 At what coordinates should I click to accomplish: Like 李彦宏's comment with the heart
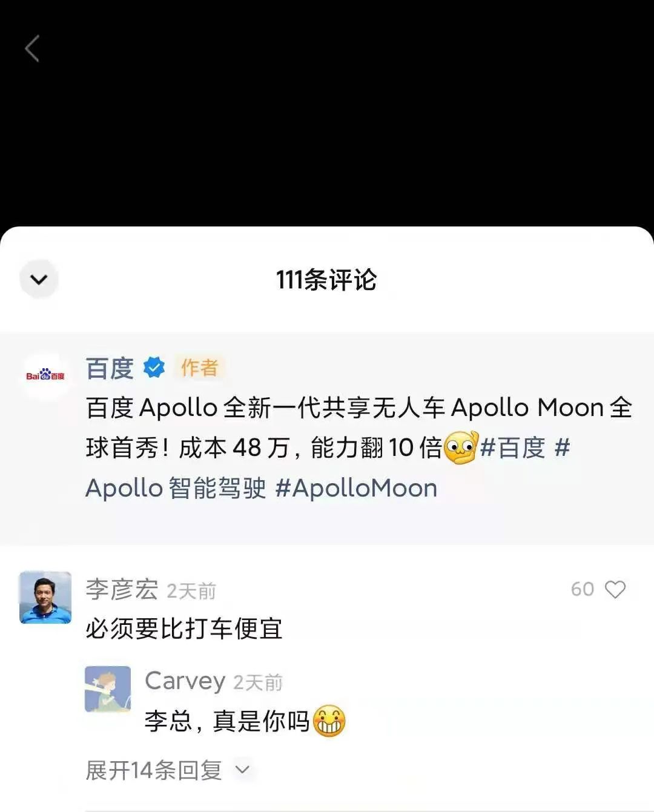click(x=615, y=589)
